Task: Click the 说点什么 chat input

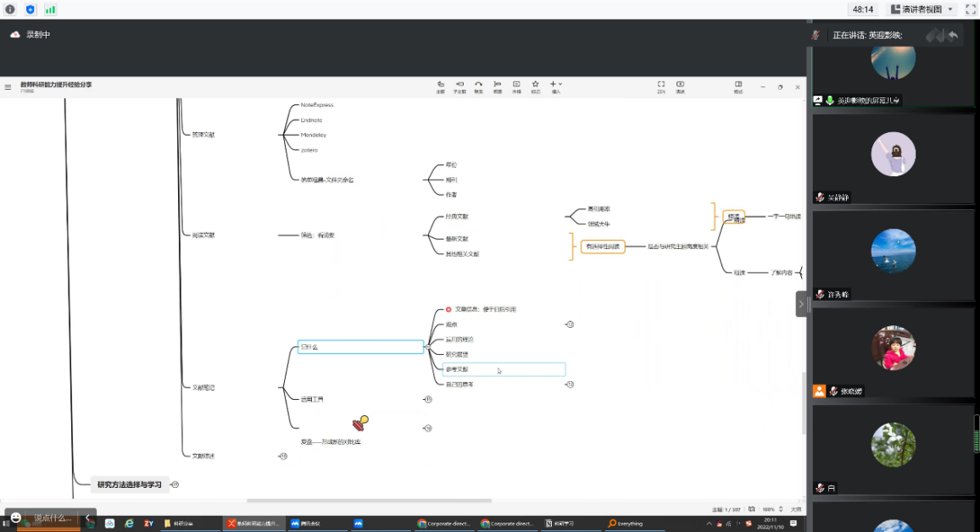Action: tap(53, 518)
